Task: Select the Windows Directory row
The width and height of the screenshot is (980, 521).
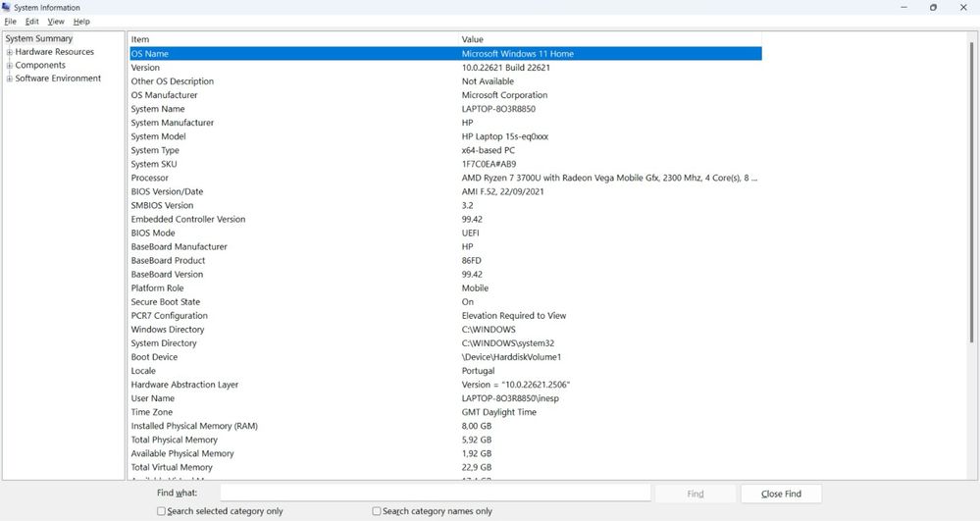Action: [445, 329]
